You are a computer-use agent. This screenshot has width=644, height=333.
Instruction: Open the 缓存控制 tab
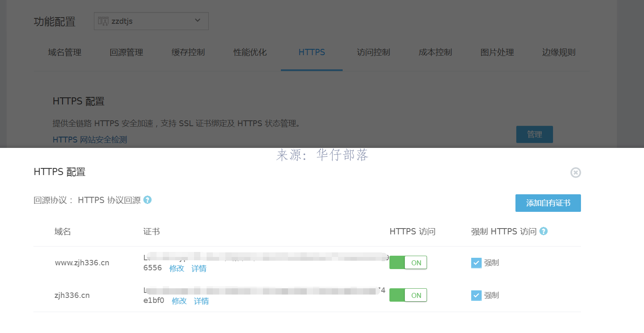[188, 52]
